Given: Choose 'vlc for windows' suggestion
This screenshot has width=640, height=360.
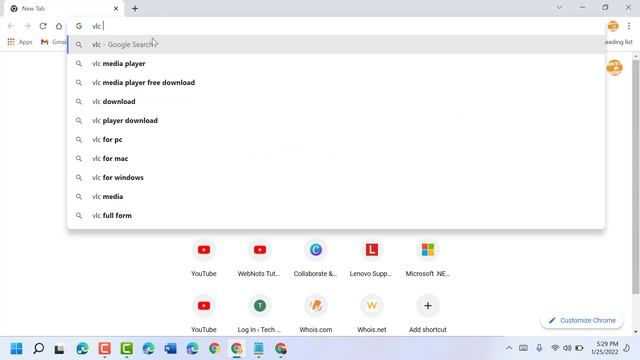Looking at the screenshot, I should click(336, 178).
